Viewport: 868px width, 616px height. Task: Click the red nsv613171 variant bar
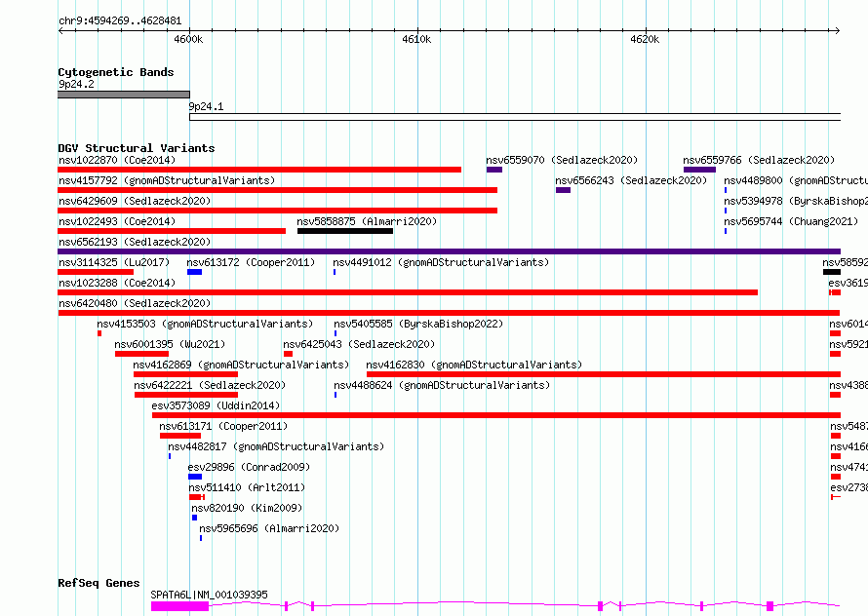click(x=180, y=436)
